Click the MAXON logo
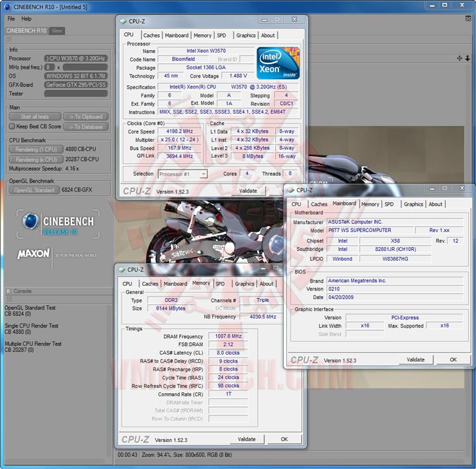The height and width of the screenshot is (469, 476). click(x=34, y=254)
